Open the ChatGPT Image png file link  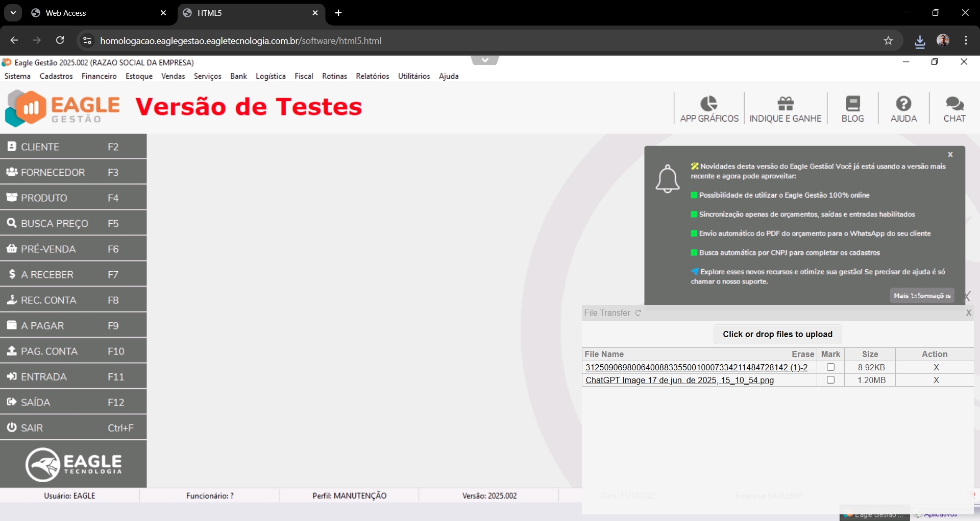point(679,380)
